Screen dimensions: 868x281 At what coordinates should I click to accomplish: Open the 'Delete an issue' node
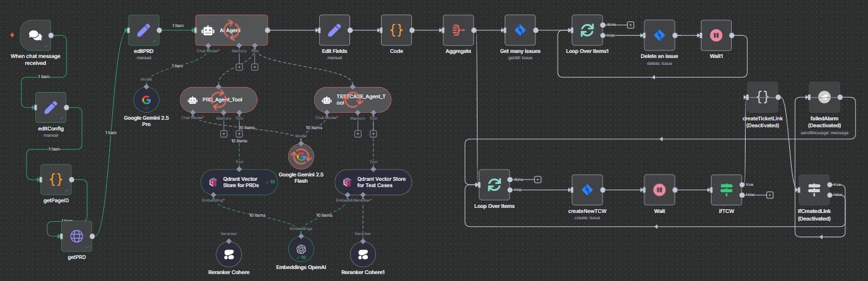659,35
